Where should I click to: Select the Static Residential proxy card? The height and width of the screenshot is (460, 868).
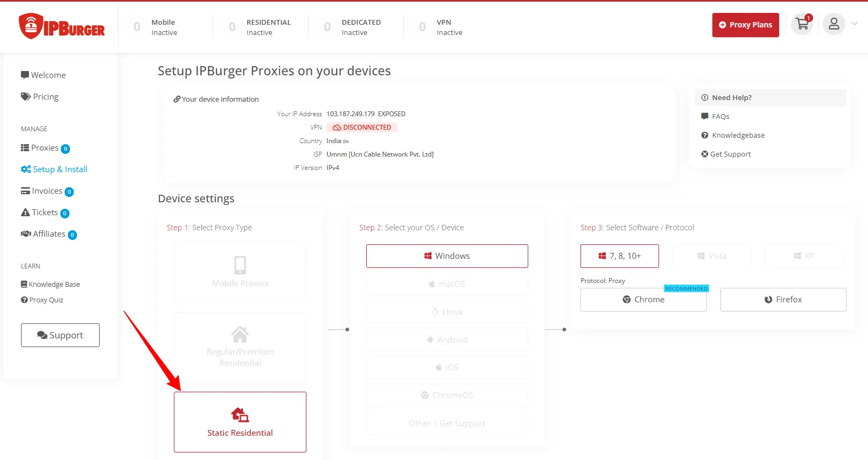click(x=240, y=422)
